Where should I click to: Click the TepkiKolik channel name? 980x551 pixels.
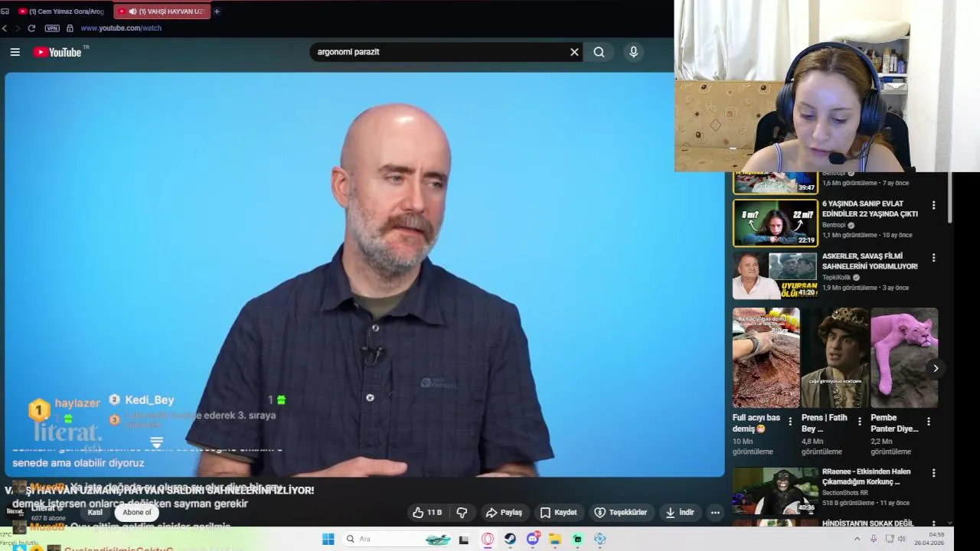836,277
